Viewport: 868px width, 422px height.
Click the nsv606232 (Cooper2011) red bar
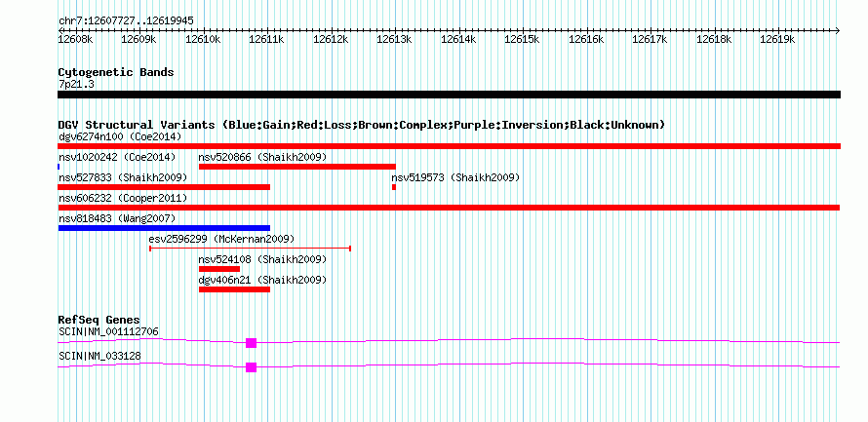coord(449,208)
